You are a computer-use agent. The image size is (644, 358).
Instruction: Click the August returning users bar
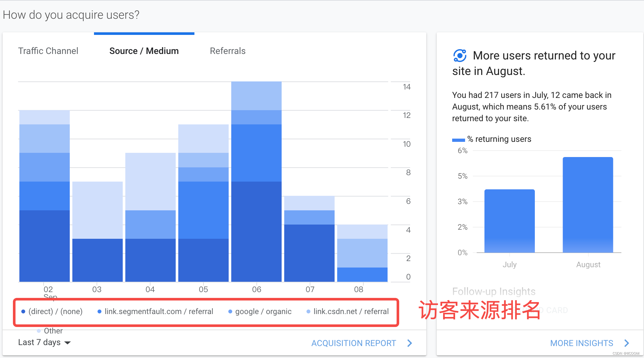588,205
